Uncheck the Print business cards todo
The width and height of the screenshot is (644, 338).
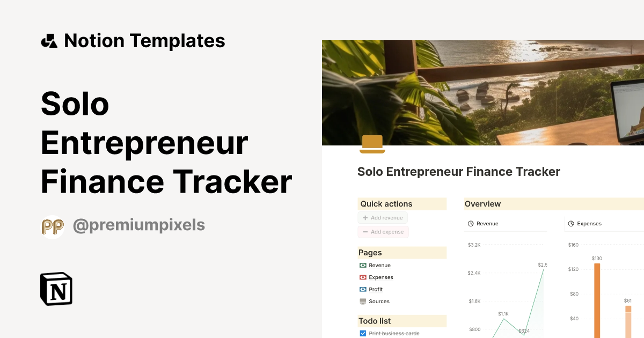click(x=362, y=333)
